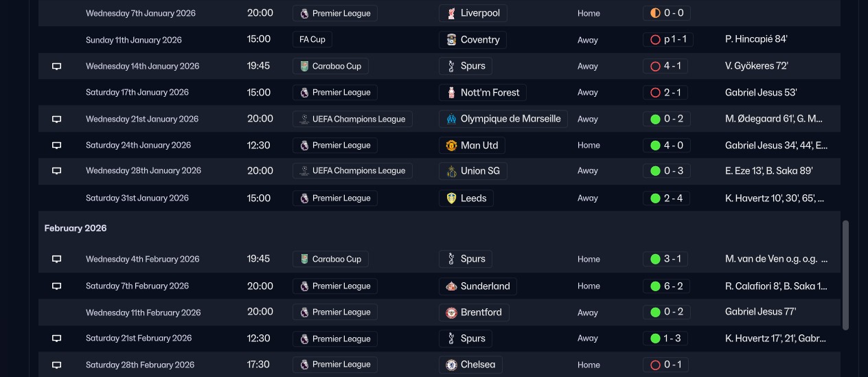Viewport: 868px width, 377px height.
Task: Click the Brentford club badge
Action: (450, 312)
